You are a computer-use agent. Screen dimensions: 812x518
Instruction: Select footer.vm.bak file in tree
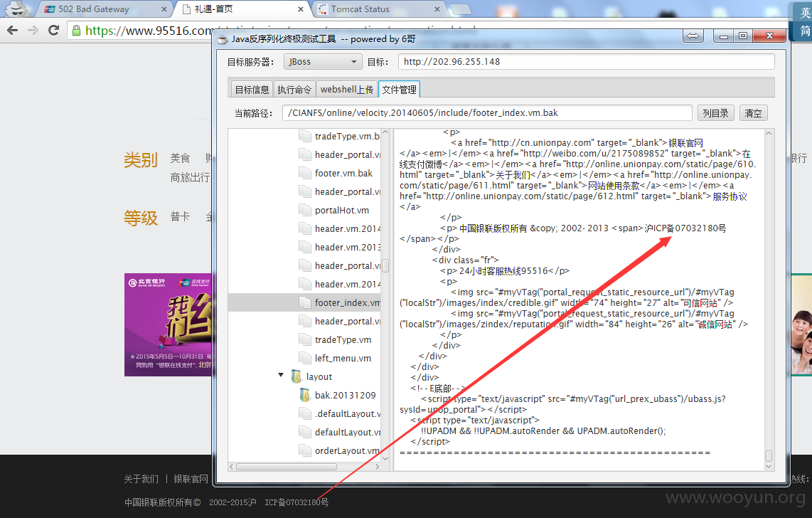[x=344, y=173]
